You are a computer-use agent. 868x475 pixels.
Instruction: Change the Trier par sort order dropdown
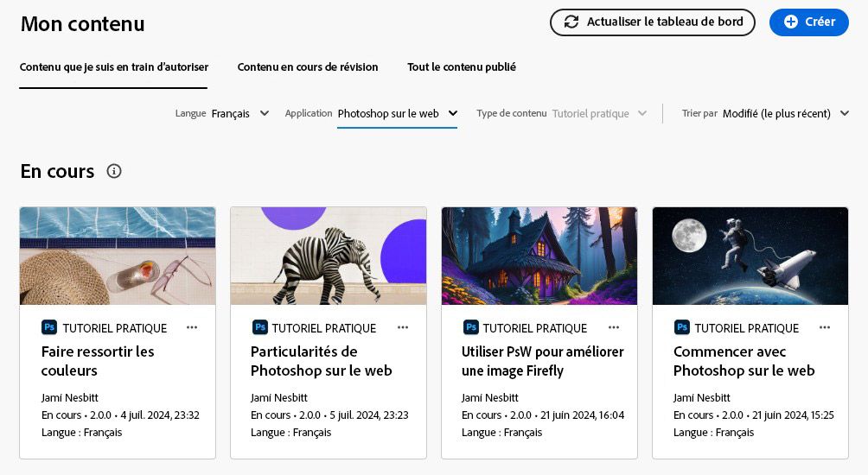click(x=785, y=113)
